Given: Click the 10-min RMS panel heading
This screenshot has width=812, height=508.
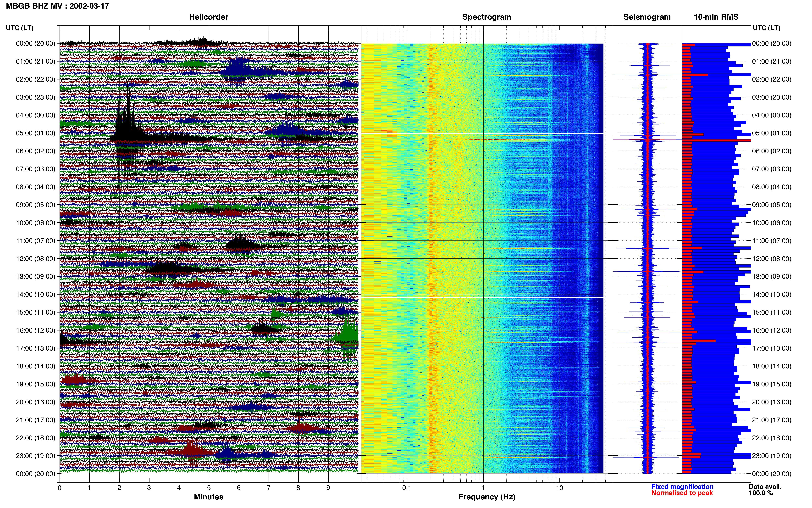Looking at the screenshot, I should tap(716, 17).
